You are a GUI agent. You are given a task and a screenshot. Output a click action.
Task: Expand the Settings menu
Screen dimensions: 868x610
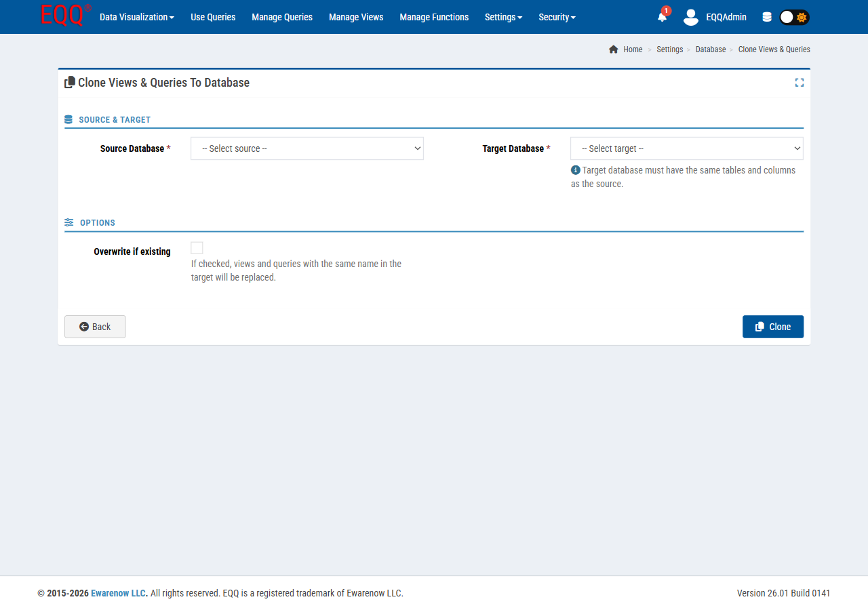click(x=503, y=17)
